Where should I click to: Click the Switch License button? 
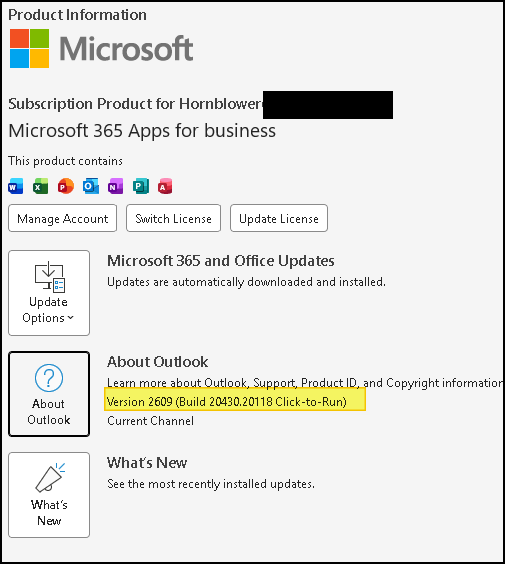[x=173, y=218]
